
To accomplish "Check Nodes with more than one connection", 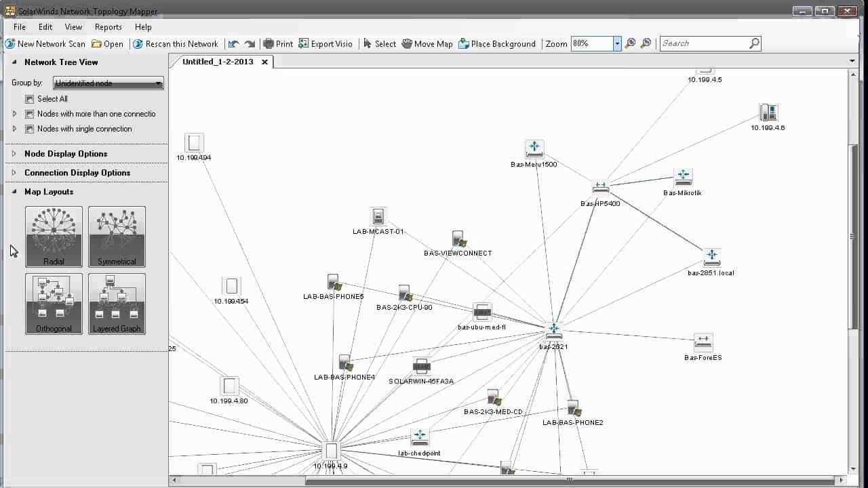I will click(x=29, y=114).
